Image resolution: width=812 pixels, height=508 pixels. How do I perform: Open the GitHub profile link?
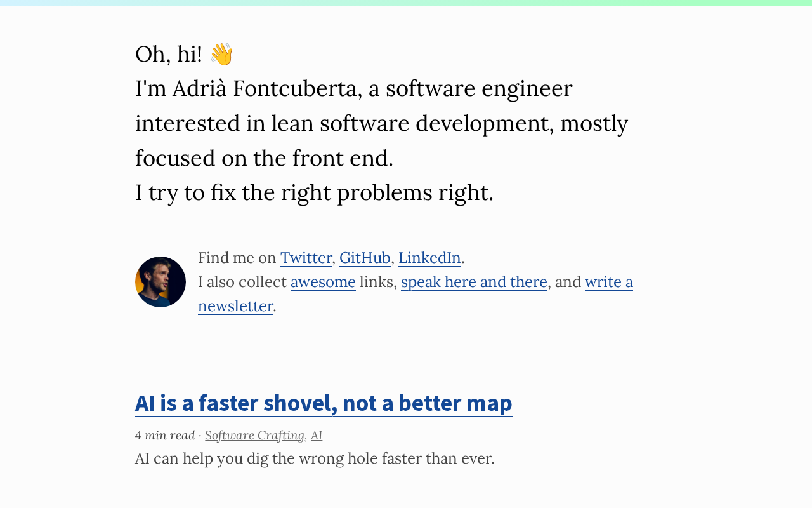click(x=365, y=258)
